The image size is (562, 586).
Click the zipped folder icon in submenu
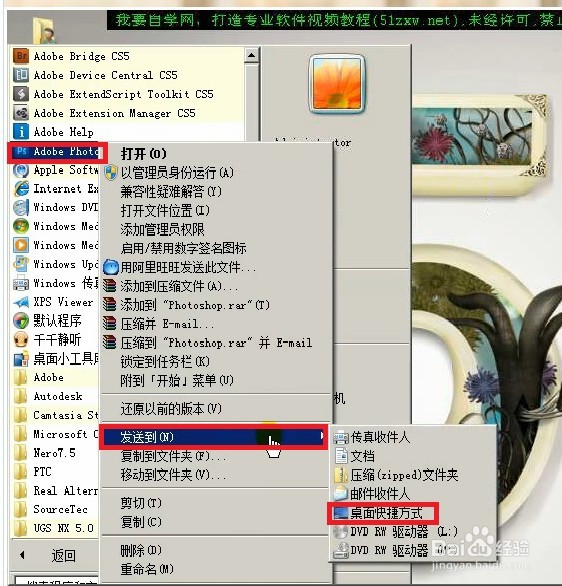click(341, 475)
